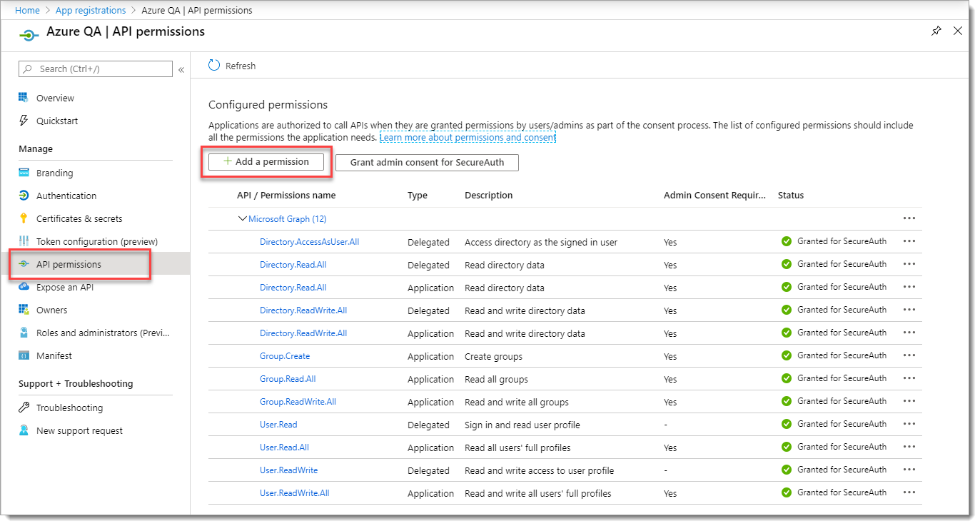Open the Manifest sidebar entry
This screenshot has height=526, width=980.
click(x=54, y=356)
